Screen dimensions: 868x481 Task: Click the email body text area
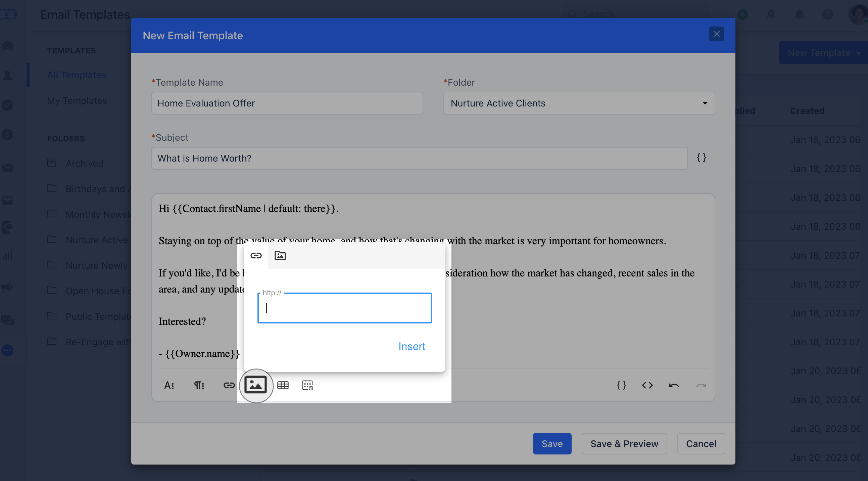(x=433, y=281)
